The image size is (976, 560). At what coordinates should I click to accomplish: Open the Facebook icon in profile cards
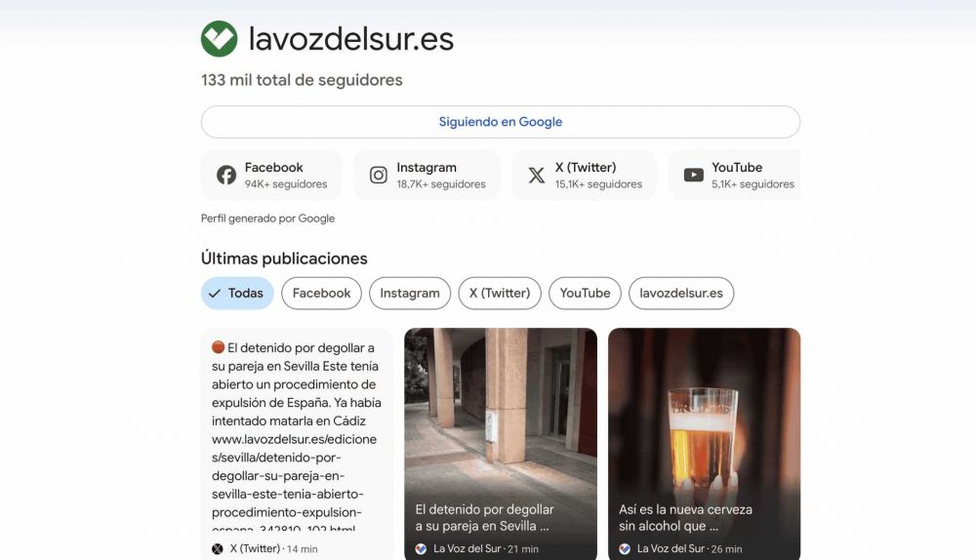(x=226, y=175)
